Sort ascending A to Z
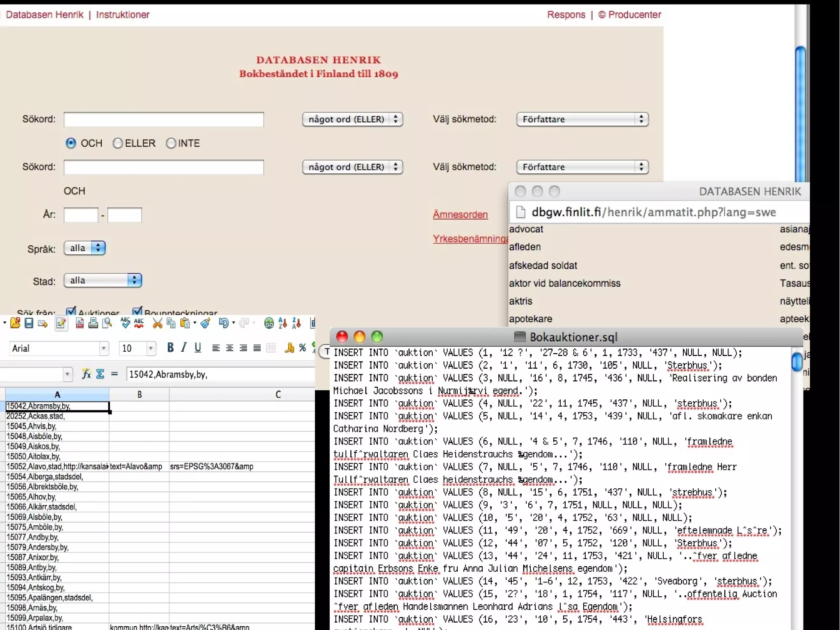840x630 pixels. (283, 323)
